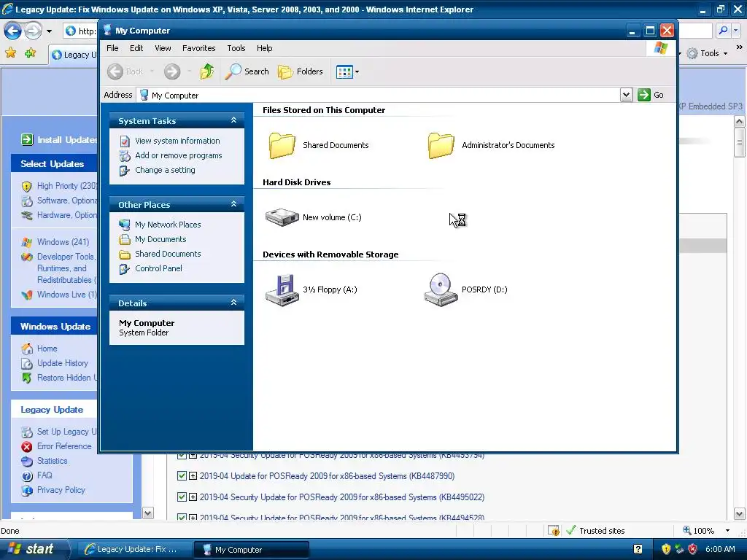This screenshot has width=747, height=560.
Task: Open My Documents in Other Places
Action: pos(160,239)
